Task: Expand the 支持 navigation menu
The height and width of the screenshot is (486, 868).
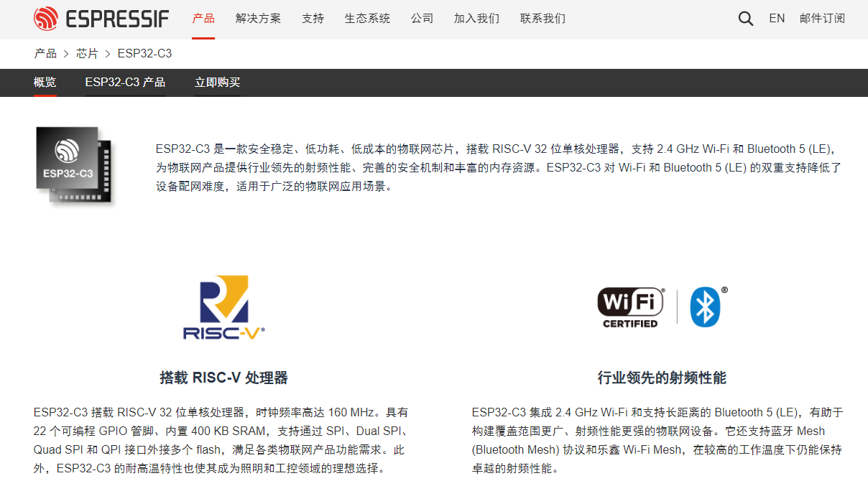Action: 313,19
